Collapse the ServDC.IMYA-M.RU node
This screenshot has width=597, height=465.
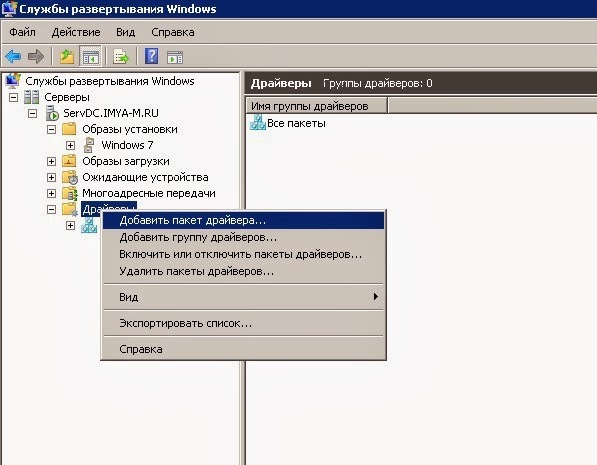click(x=32, y=113)
